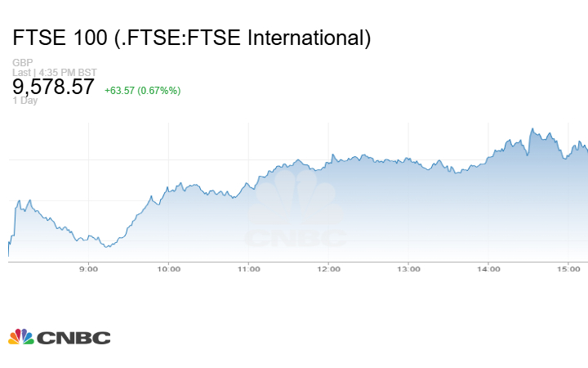The width and height of the screenshot is (588, 368).
Task: Open the 1 Day range selector
Action: 25,101
